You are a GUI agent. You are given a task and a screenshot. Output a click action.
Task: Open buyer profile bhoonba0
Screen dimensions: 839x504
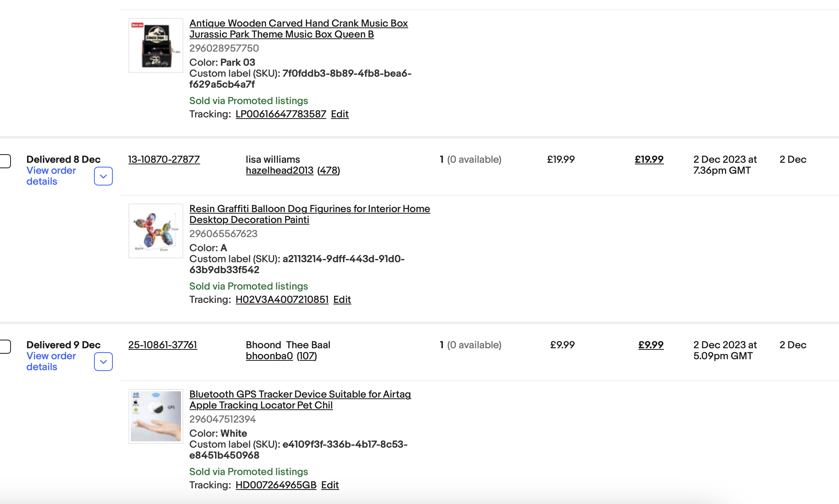pyautogui.click(x=269, y=356)
